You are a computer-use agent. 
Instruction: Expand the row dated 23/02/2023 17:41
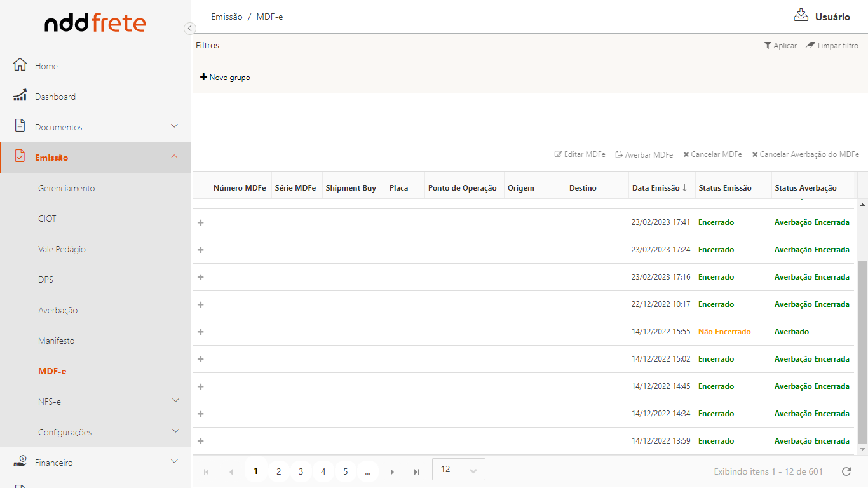[x=201, y=222]
